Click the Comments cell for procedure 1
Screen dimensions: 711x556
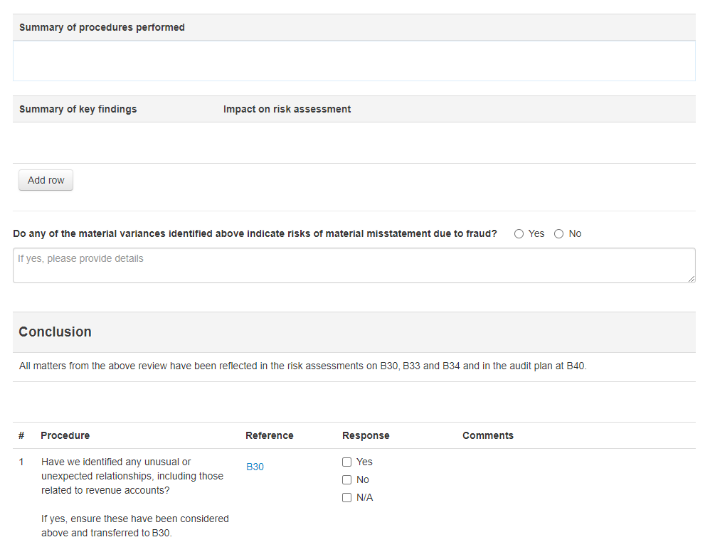(575, 480)
